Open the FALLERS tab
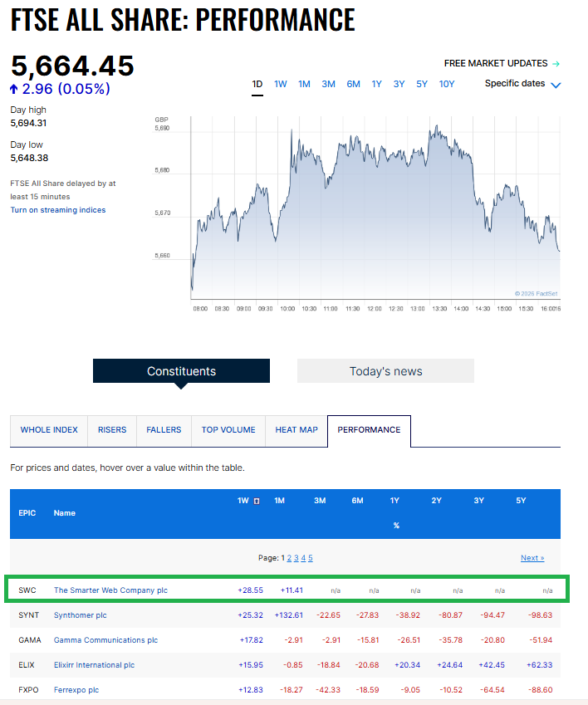The image size is (588, 705). coord(164,430)
